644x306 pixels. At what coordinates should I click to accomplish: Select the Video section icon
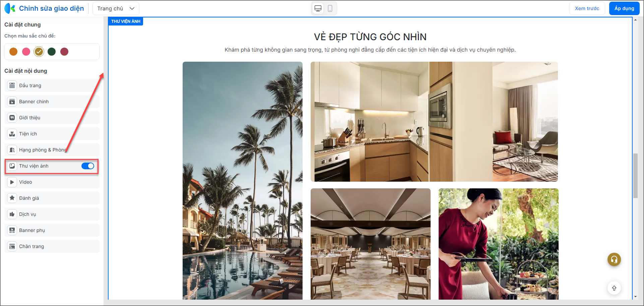tap(12, 182)
